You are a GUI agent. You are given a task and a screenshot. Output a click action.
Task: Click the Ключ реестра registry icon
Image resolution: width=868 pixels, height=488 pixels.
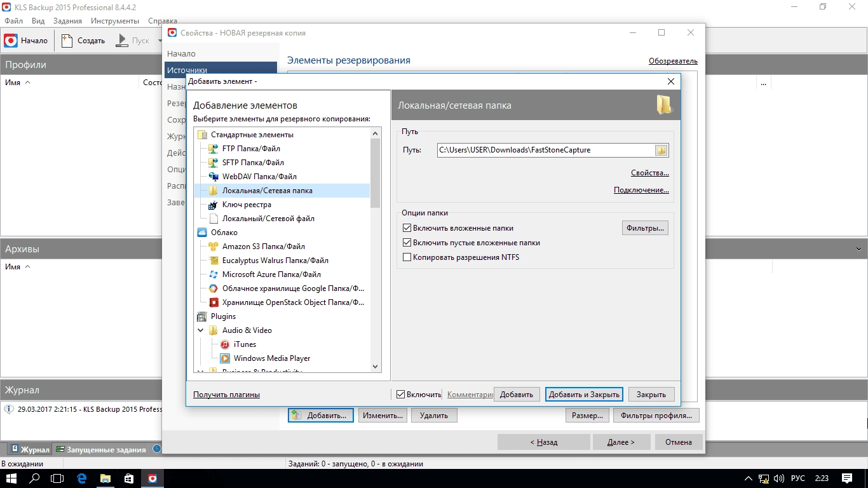(214, 205)
